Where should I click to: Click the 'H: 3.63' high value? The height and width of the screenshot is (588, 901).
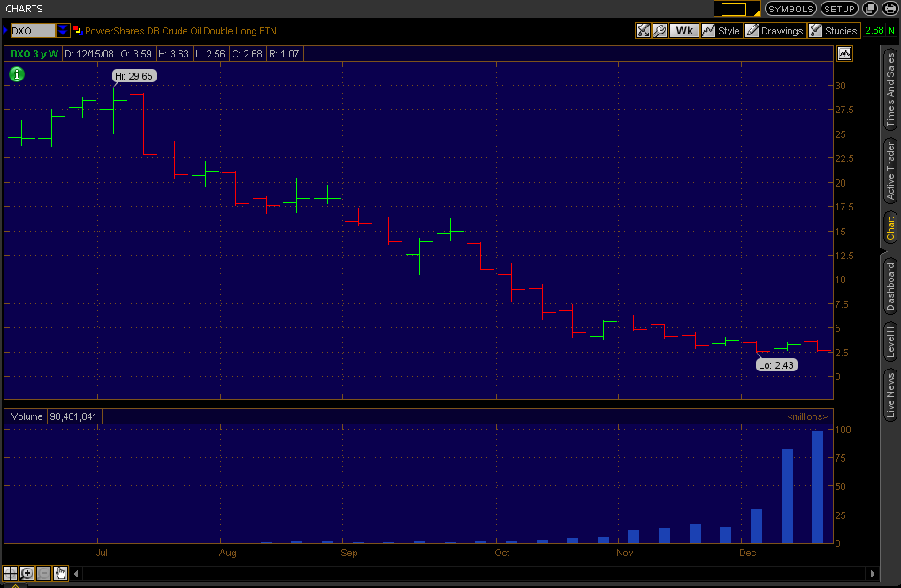[x=173, y=54]
